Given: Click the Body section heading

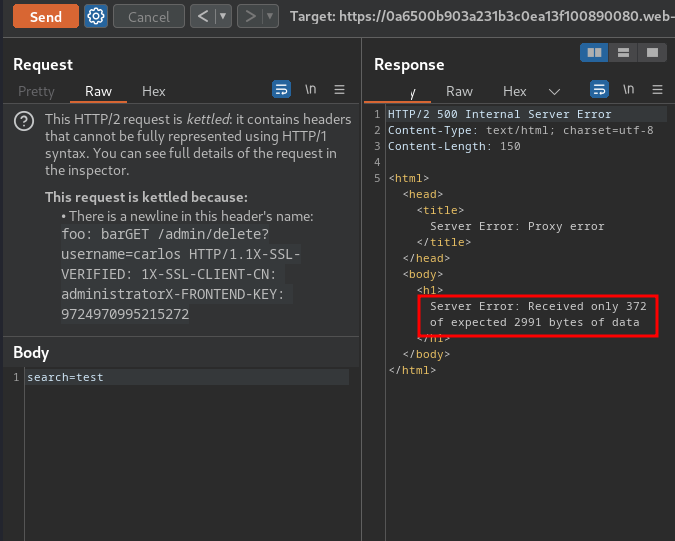Looking at the screenshot, I should point(31,352).
